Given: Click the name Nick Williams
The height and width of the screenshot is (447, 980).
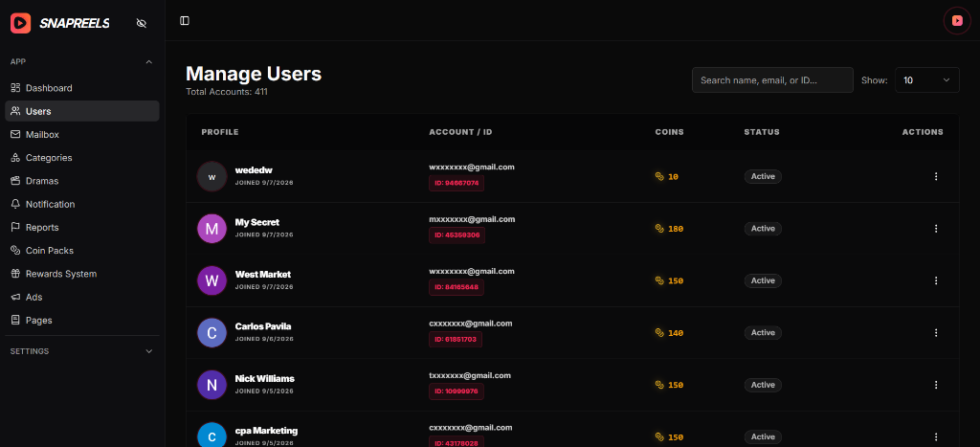Looking at the screenshot, I should coord(264,378).
